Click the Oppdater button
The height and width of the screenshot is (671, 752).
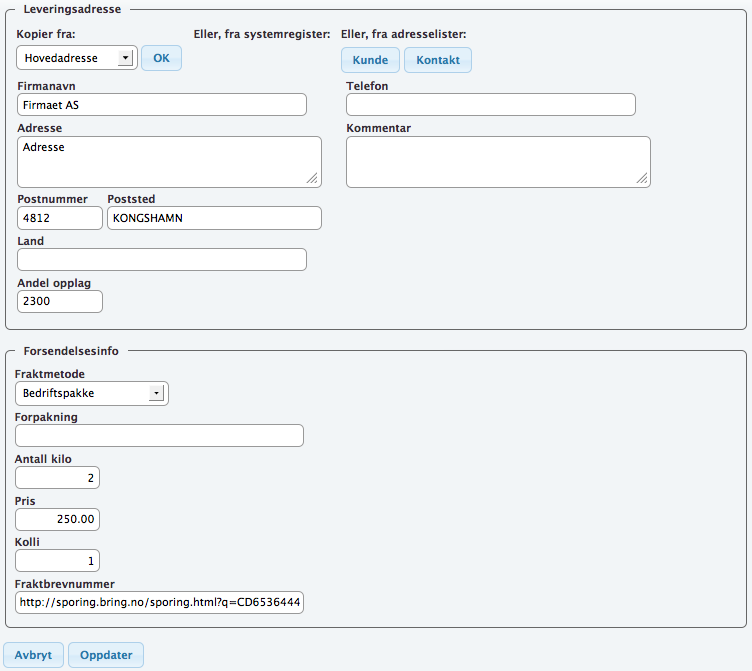pyautogui.click(x=106, y=655)
